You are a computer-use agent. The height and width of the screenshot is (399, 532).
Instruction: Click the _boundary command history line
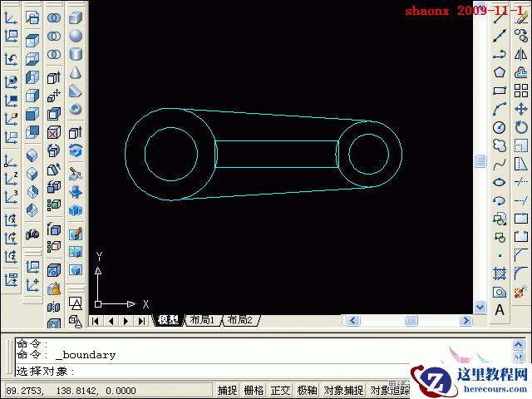(x=66, y=355)
